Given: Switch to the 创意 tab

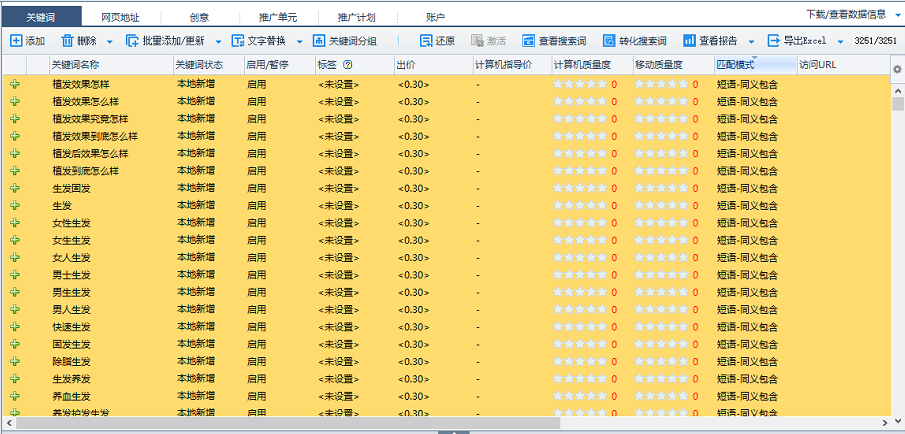Looking at the screenshot, I should 199,17.
